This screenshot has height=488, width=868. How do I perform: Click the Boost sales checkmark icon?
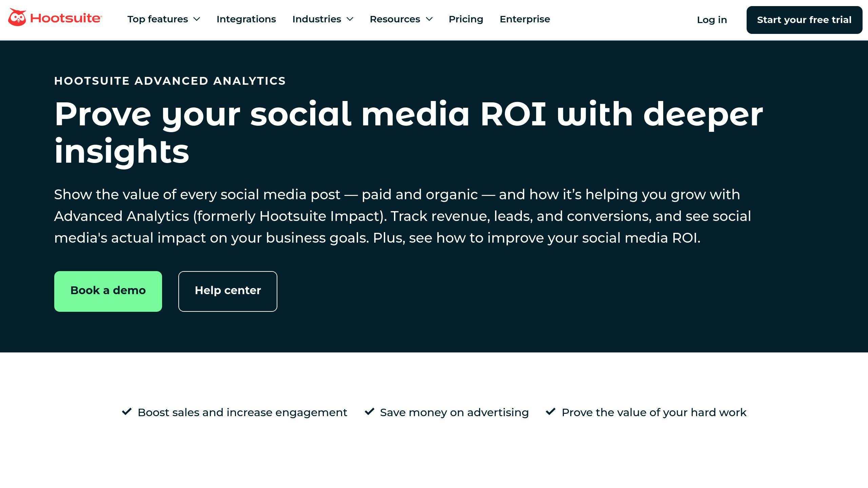coord(126,412)
